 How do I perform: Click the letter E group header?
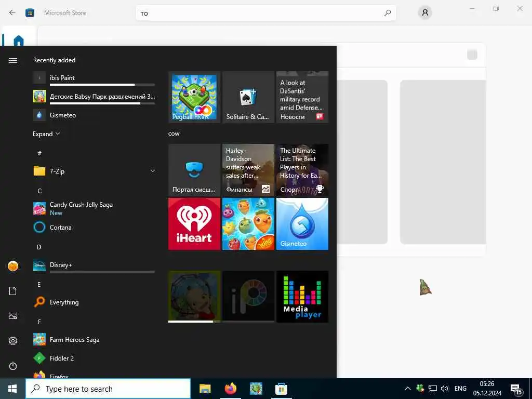click(39, 284)
